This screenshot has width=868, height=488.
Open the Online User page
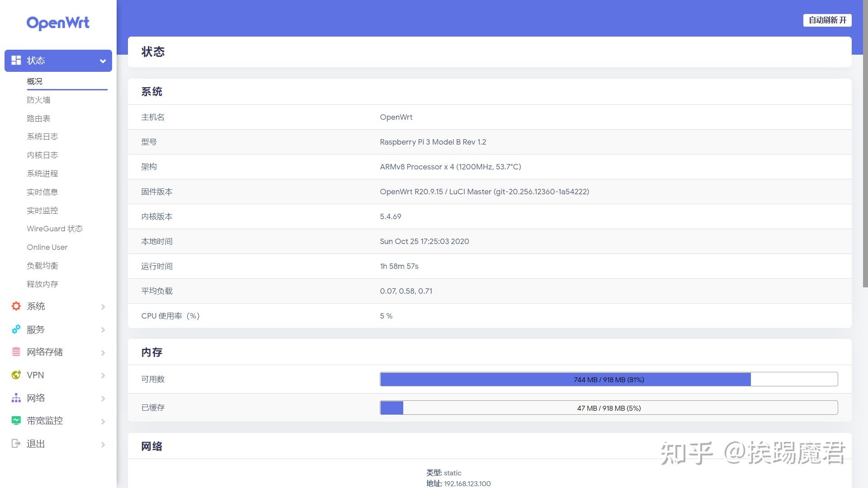[x=47, y=247]
